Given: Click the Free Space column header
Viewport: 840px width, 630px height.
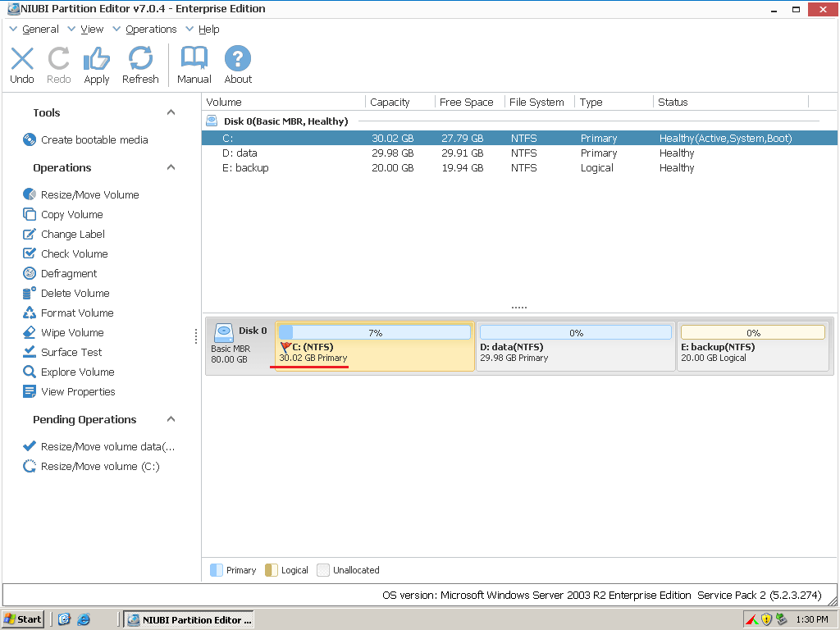Looking at the screenshot, I should click(x=470, y=102).
